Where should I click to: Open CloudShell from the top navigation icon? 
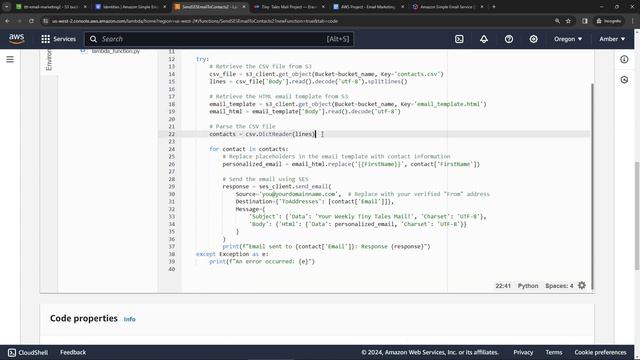tap(459, 39)
